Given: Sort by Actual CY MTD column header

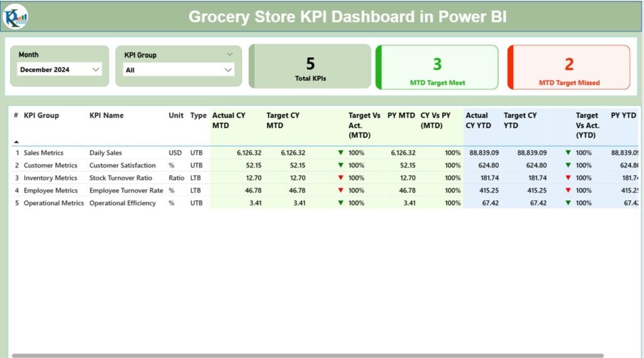Looking at the screenshot, I should 229,121.
